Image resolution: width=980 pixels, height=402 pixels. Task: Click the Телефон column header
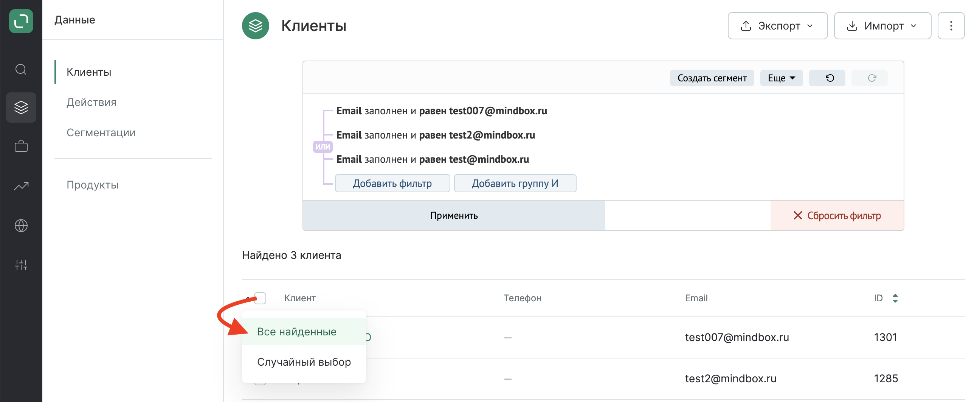point(523,298)
